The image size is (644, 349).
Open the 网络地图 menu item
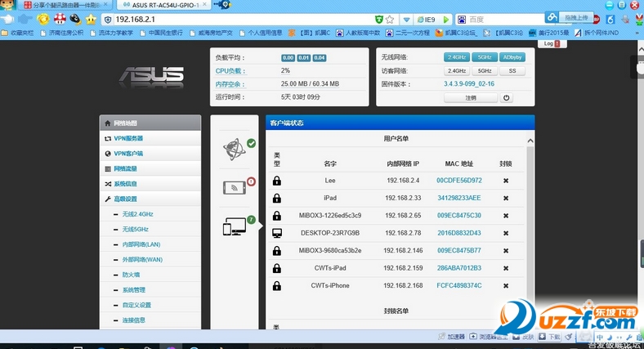(x=150, y=123)
